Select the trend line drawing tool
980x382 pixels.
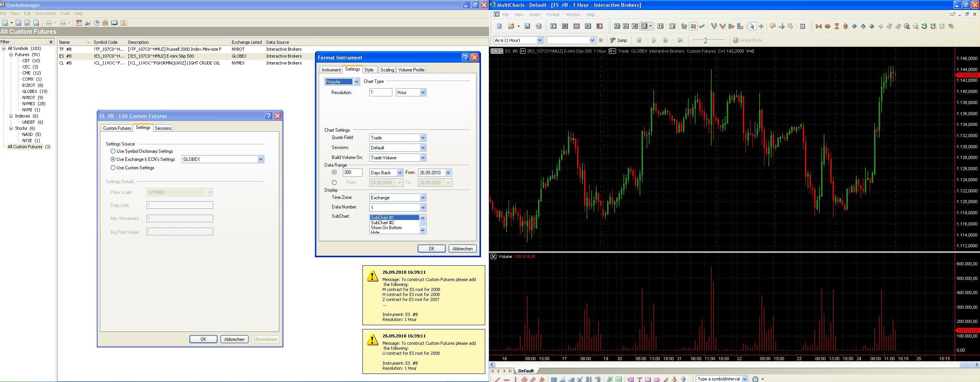[497, 379]
